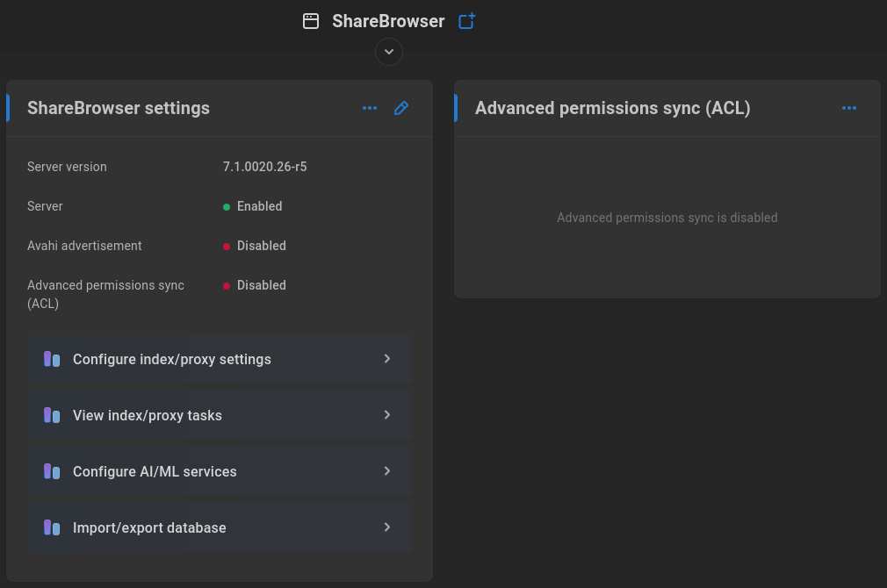Open View index/proxy tasks
This screenshot has width=887, height=588.
[220, 415]
